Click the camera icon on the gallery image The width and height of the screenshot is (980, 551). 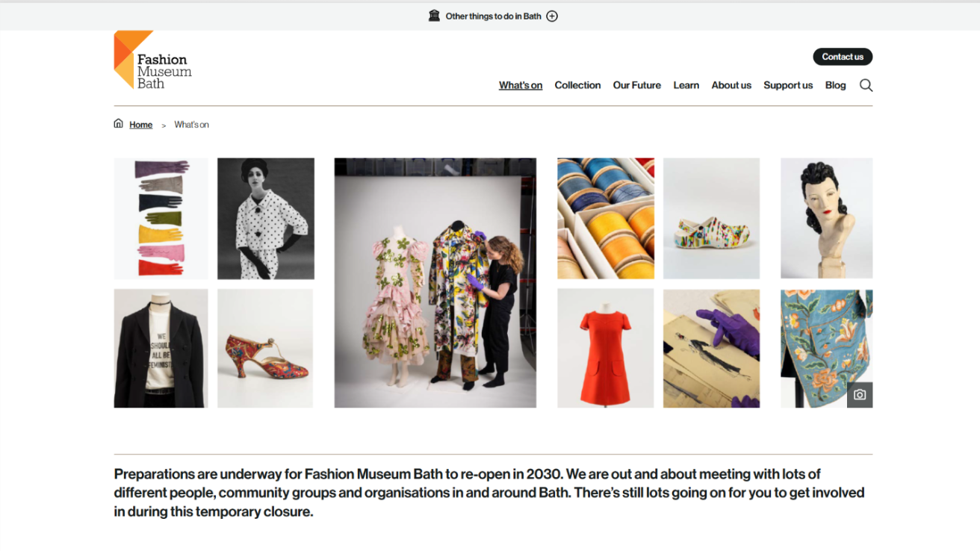(x=860, y=395)
